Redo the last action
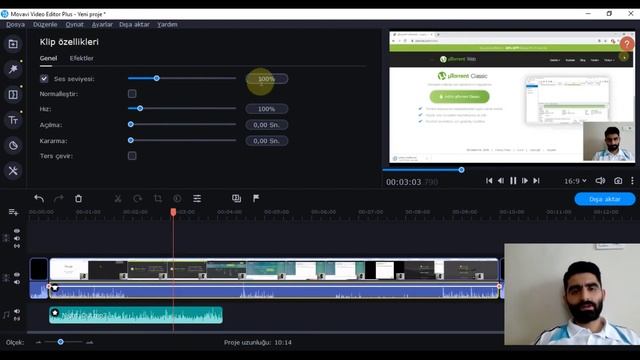Image resolution: width=640 pixels, height=360 pixels. 59,199
